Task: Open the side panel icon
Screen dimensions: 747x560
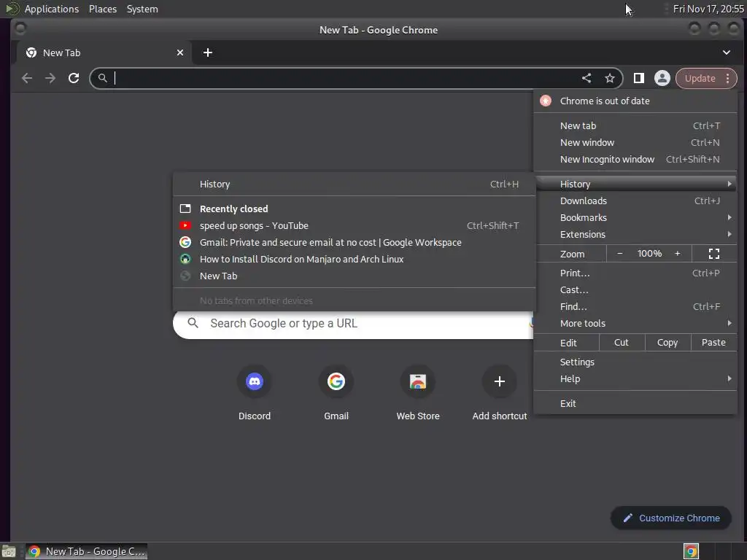Action: [639, 78]
